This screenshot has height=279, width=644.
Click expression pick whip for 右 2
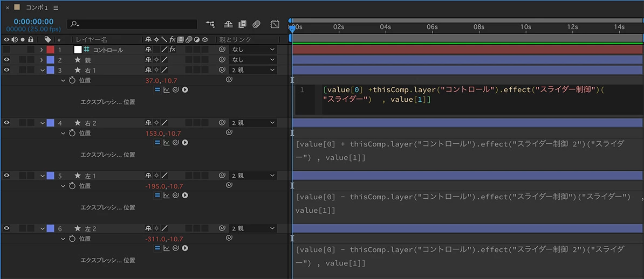176,142
